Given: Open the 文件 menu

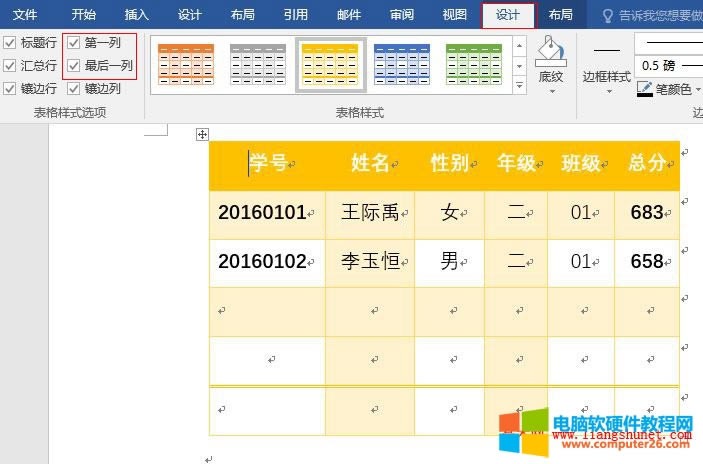Looking at the screenshot, I should pyautogui.click(x=25, y=15).
